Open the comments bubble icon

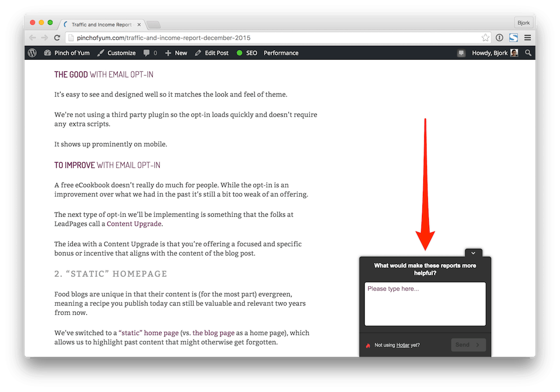click(150, 53)
